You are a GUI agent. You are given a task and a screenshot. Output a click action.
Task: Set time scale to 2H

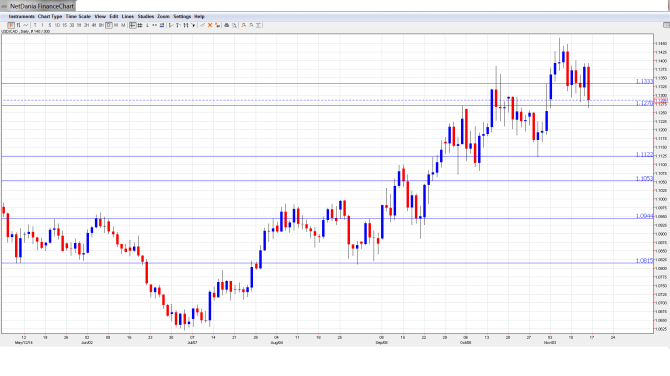(86, 25)
